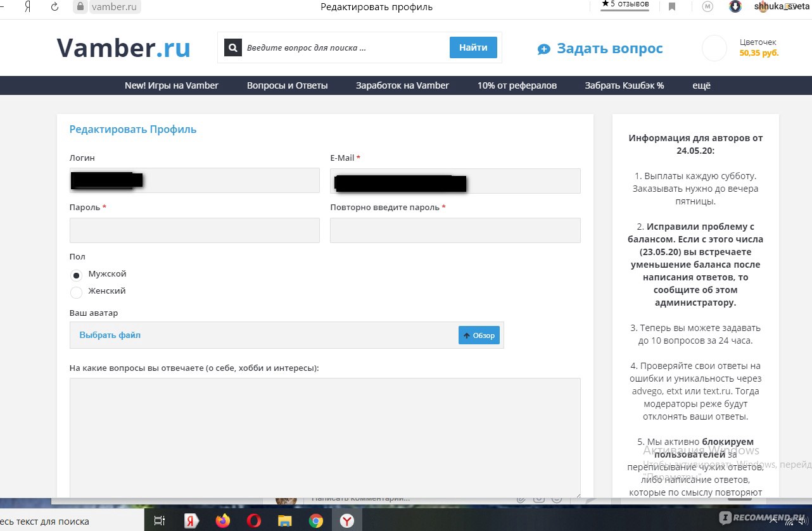
Task: Click the Редактировать Профиль heading
Action: [x=133, y=130]
